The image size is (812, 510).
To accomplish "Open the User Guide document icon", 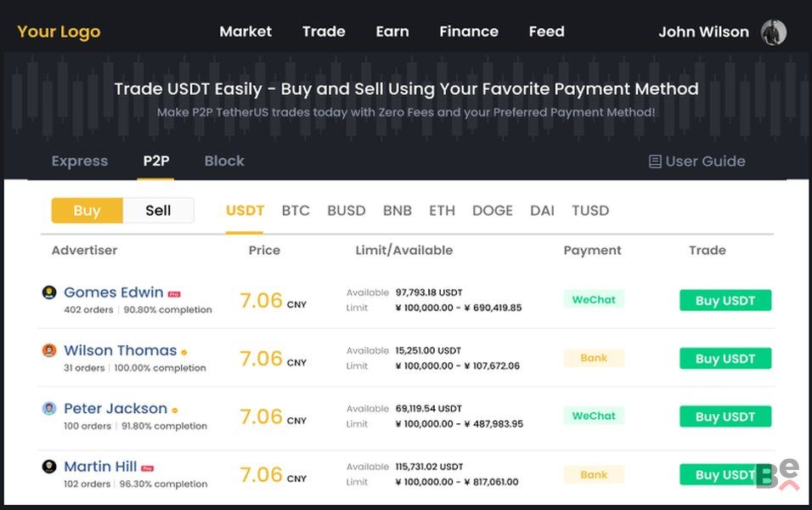I will point(655,161).
